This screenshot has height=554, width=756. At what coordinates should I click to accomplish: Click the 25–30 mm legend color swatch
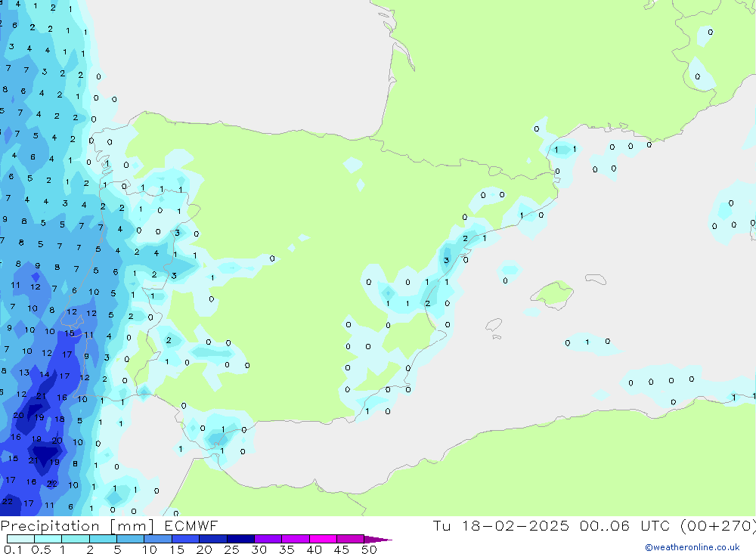click(x=240, y=539)
